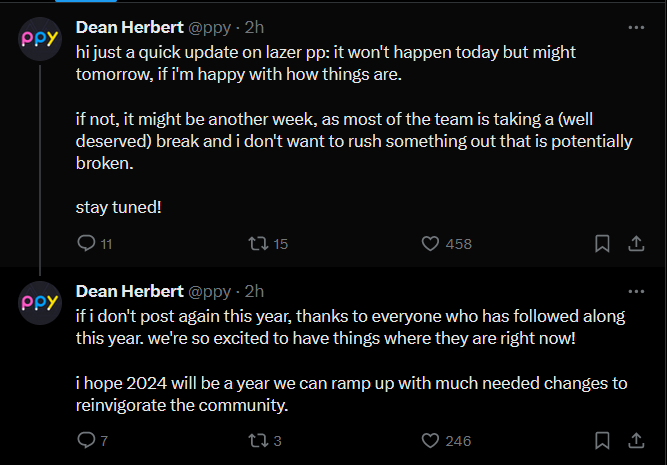Open Dean Herbert profile from first tweet
The height and width of the screenshot is (465, 667).
click(x=130, y=28)
